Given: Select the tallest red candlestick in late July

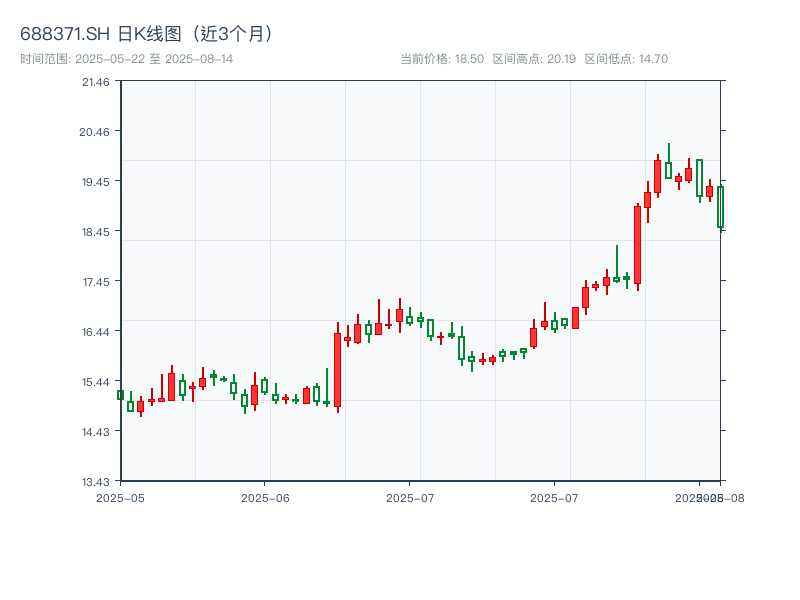Looking at the screenshot, I should coord(637,245).
